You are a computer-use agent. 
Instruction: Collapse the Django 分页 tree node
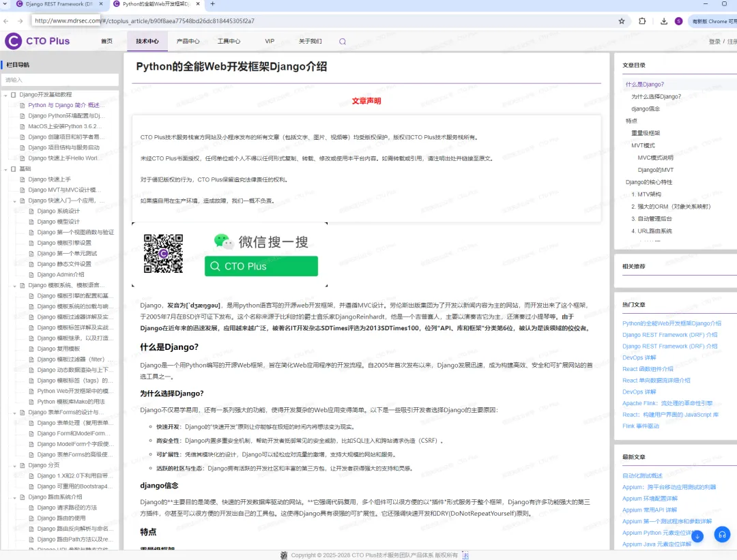(14, 466)
